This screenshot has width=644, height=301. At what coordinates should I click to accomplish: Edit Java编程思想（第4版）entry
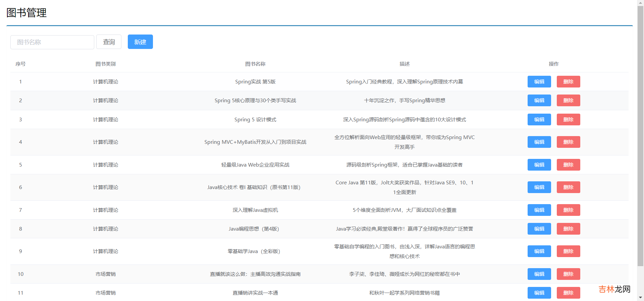539,229
